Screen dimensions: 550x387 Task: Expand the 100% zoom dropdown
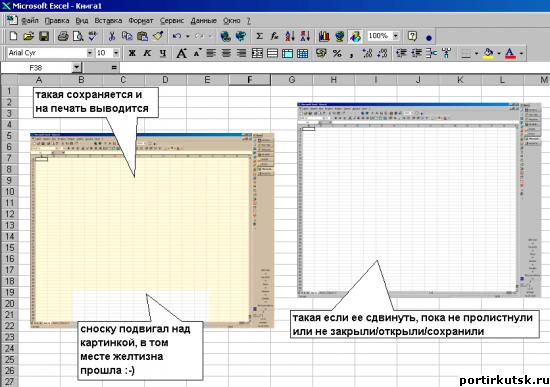click(x=396, y=36)
